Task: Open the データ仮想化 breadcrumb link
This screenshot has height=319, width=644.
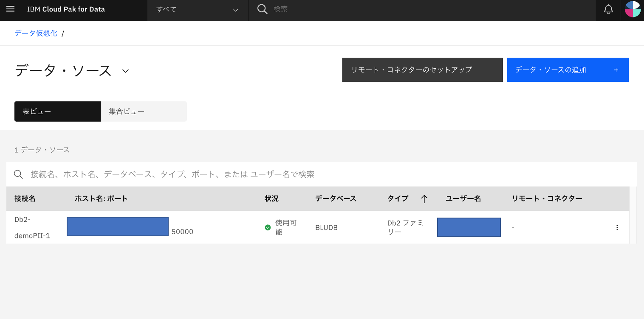Action: pyautogui.click(x=35, y=33)
